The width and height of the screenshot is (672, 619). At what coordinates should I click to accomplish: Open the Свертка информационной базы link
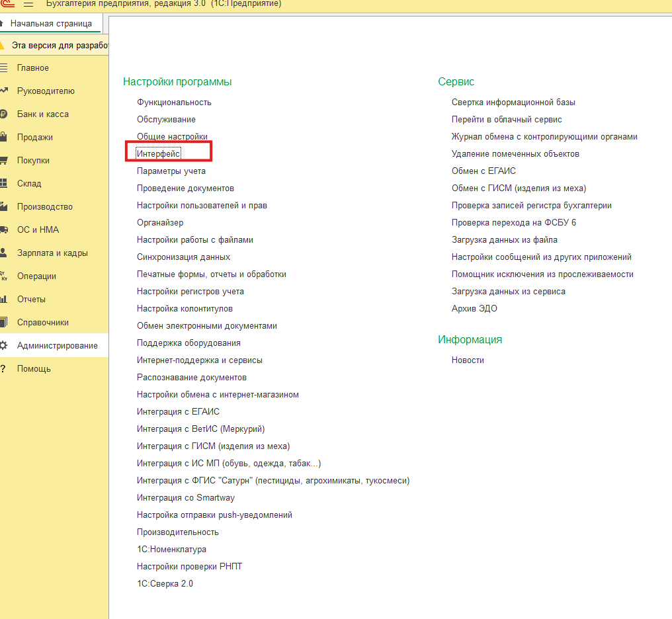click(x=513, y=103)
